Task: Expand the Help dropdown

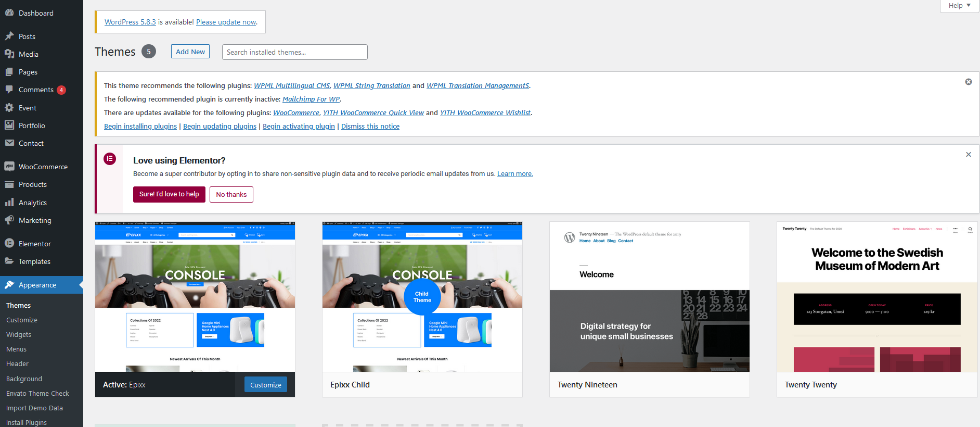Action: [960, 6]
